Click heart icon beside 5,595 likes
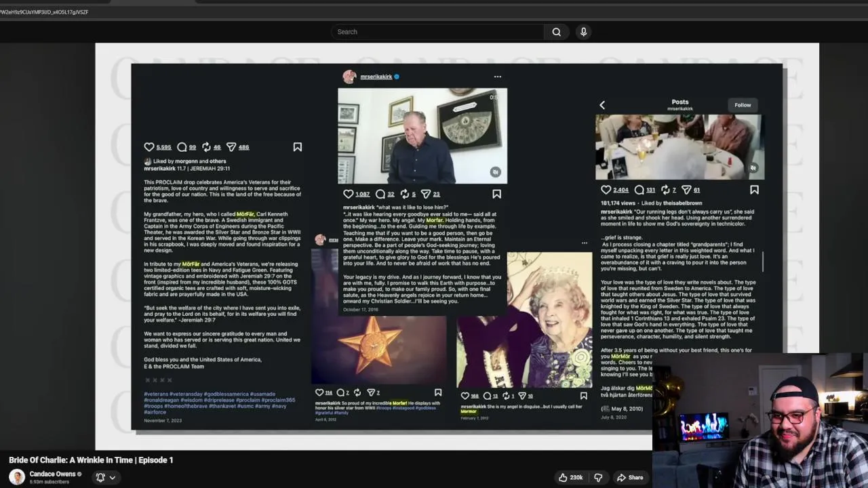Viewport: 868px width, 488px height. tap(149, 147)
